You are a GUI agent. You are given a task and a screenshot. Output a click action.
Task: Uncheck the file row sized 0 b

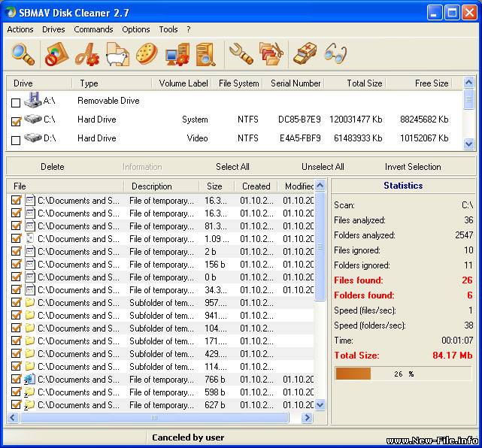tap(16, 277)
